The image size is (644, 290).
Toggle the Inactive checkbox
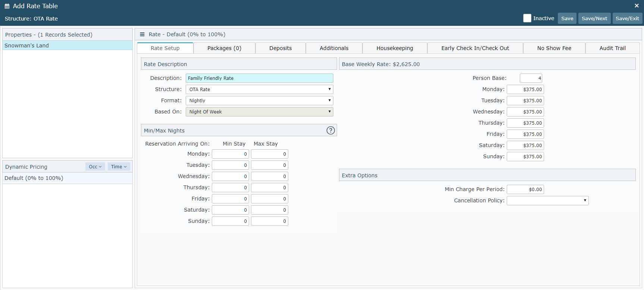coord(527,18)
